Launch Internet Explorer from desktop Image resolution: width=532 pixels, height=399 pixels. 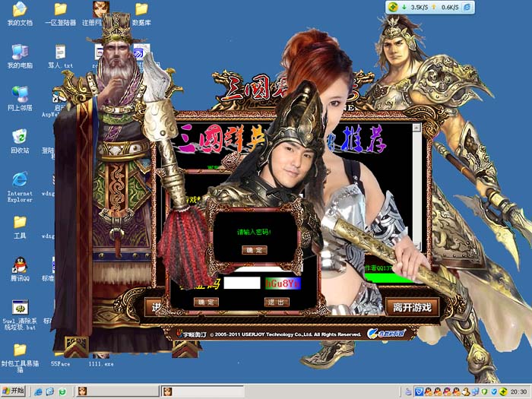click(x=19, y=183)
